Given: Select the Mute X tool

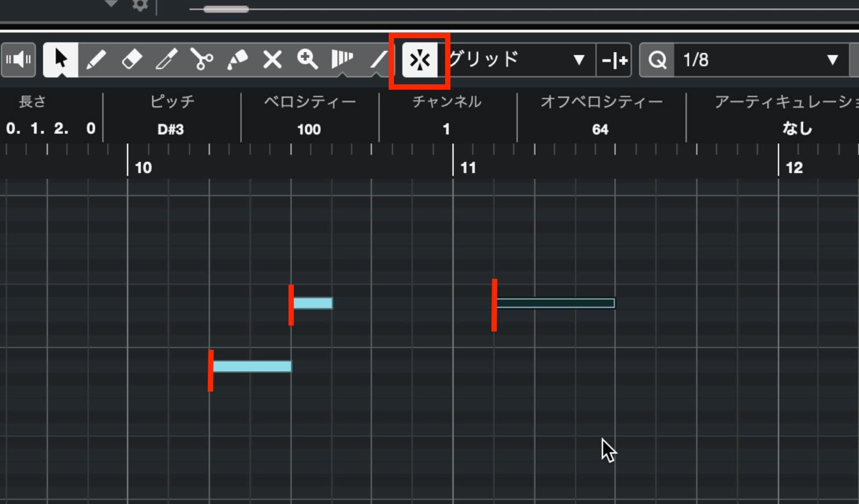Looking at the screenshot, I should click(x=272, y=60).
